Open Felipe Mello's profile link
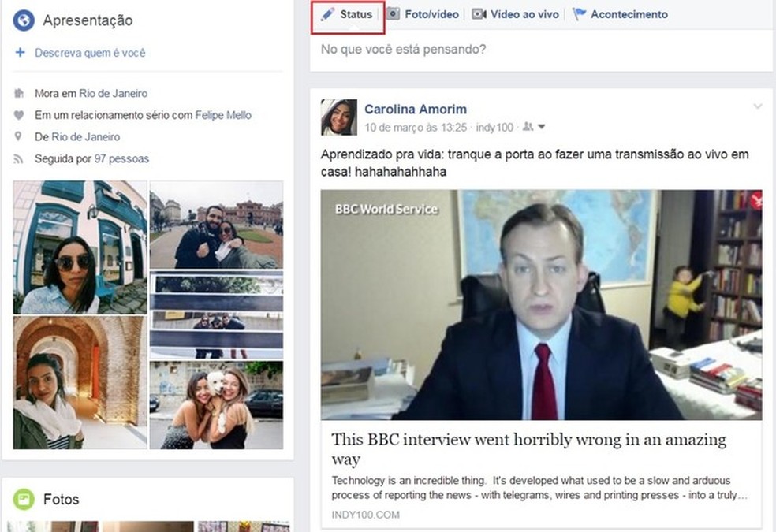This screenshot has height=532, width=776. coord(223,115)
